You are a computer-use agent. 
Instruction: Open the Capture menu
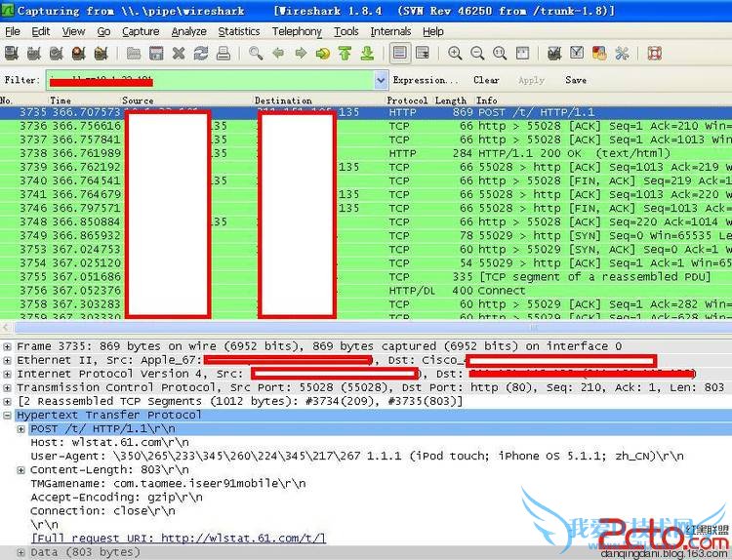(141, 31)
